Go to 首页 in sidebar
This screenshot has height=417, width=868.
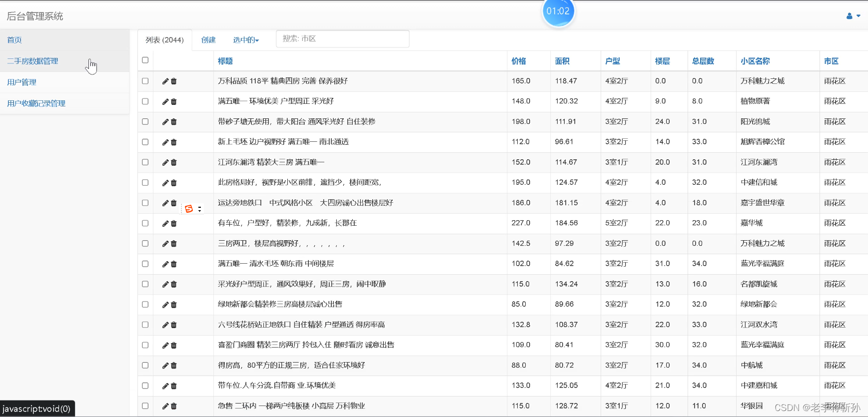(14, 40)
